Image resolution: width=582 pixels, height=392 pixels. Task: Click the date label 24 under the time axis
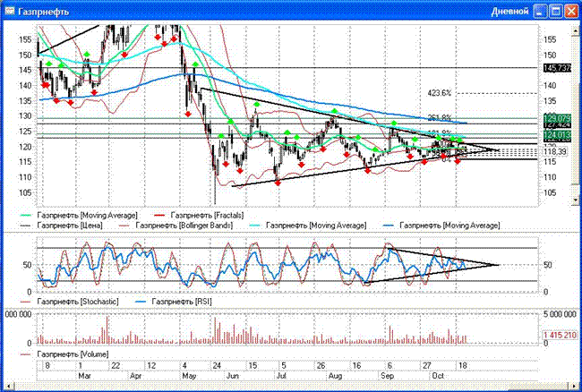[x=217, y=366]
